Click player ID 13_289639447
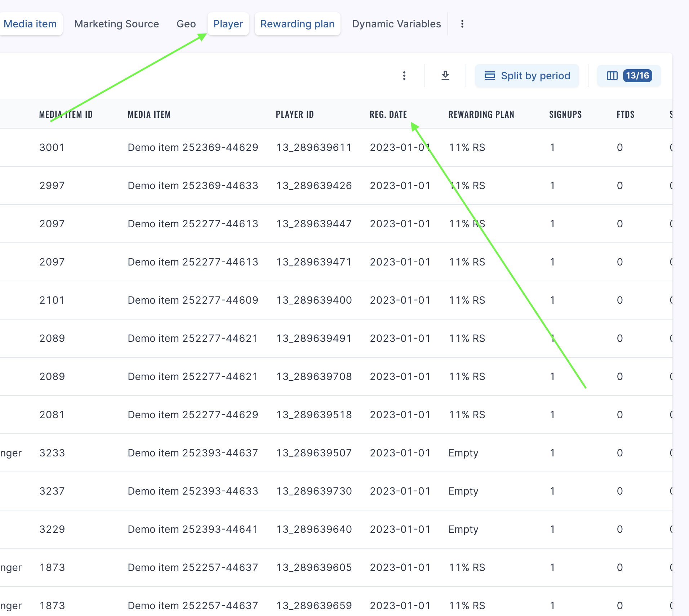Viewport: 689px width, 616px height. coord(314,224)
